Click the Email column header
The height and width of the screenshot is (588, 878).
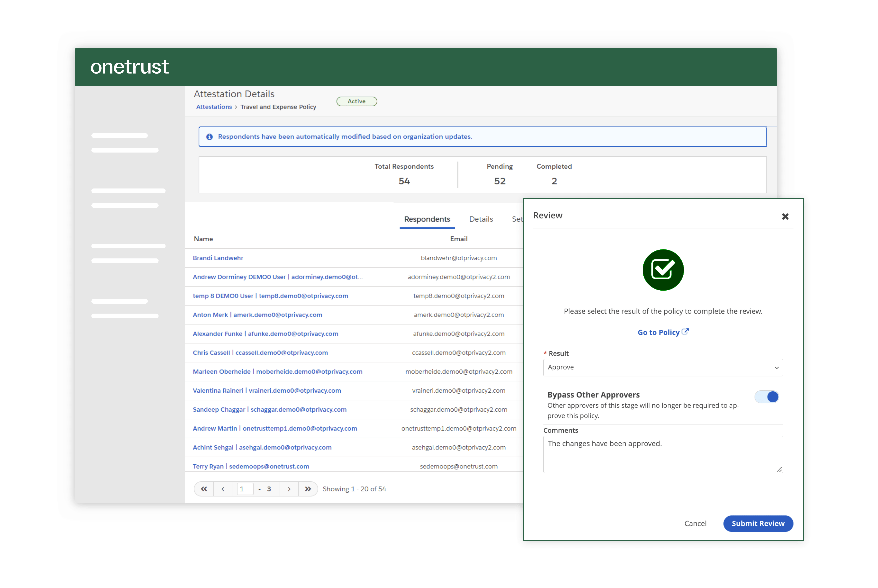click(x=458, y=239)
